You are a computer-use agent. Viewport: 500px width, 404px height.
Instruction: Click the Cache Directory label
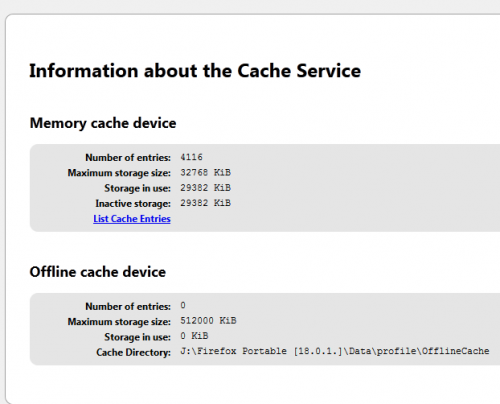point(133,352)
